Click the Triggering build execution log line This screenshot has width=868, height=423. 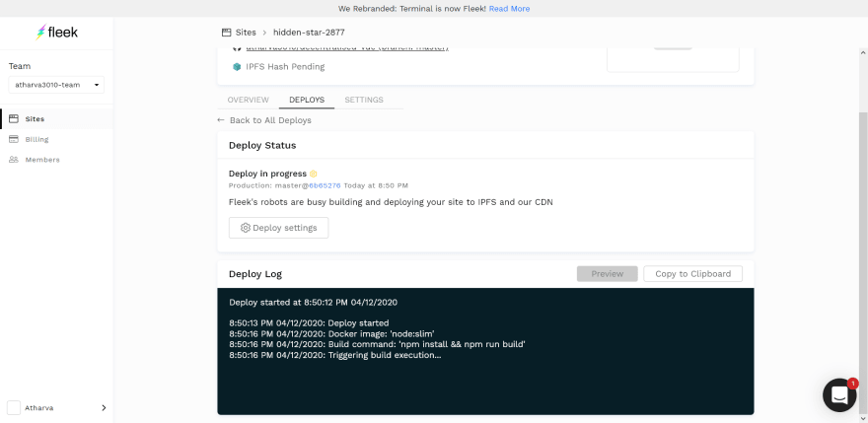[x=335, y=355]
